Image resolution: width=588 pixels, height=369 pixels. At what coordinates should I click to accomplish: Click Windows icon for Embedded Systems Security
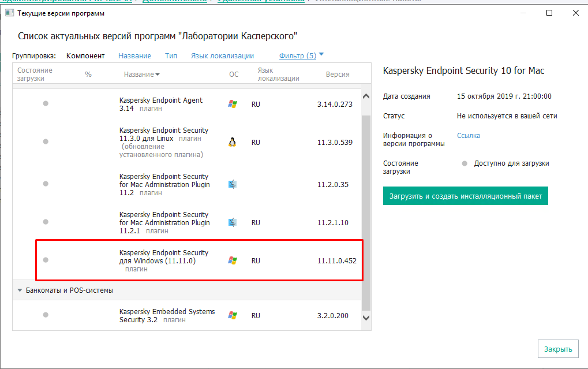click(233, 315)
